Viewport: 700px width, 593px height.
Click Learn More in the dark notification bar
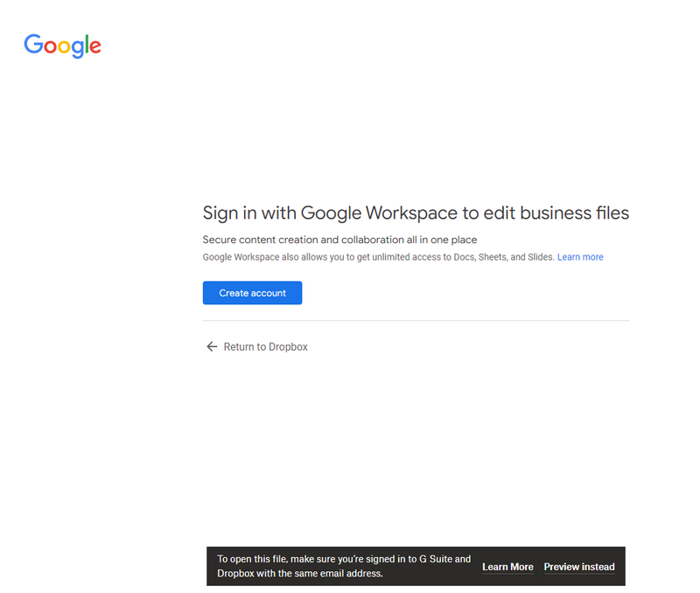click(507, 567)
